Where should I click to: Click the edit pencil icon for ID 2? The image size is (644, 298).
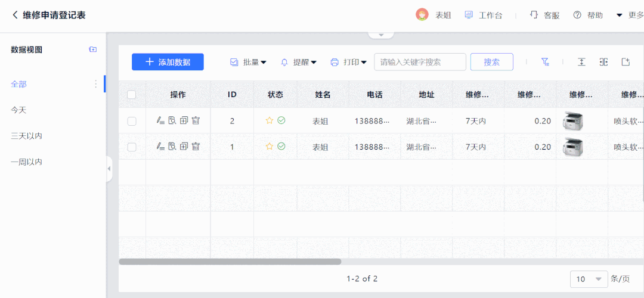pyautogui.click(x=160, y=120)
